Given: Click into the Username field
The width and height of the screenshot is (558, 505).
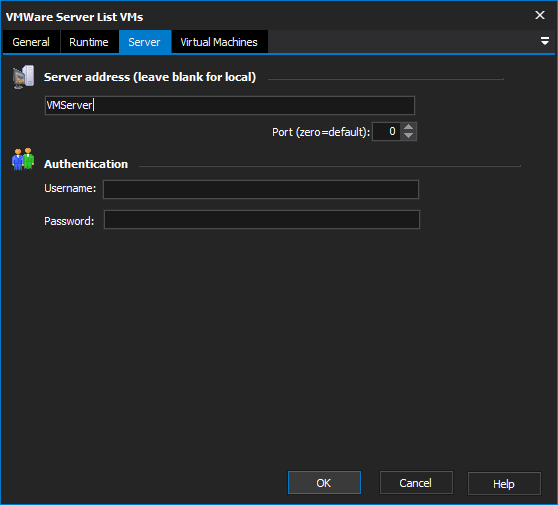Looking at the screenshot, I should click(261, 189).
